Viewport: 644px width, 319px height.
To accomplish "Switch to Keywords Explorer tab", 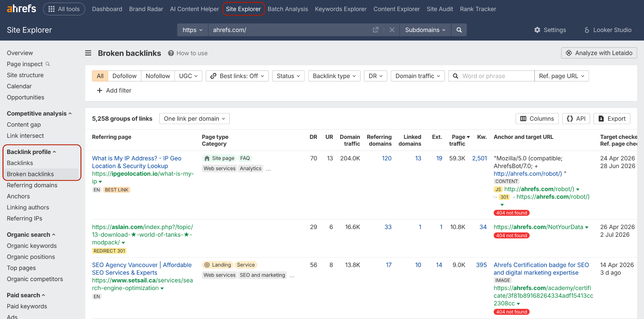I will tap(341, 9).
